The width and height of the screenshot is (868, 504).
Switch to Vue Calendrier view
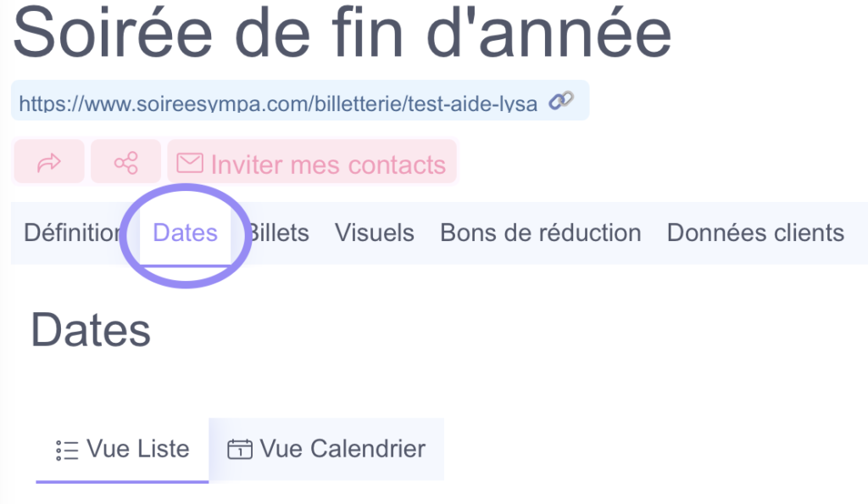326,449
